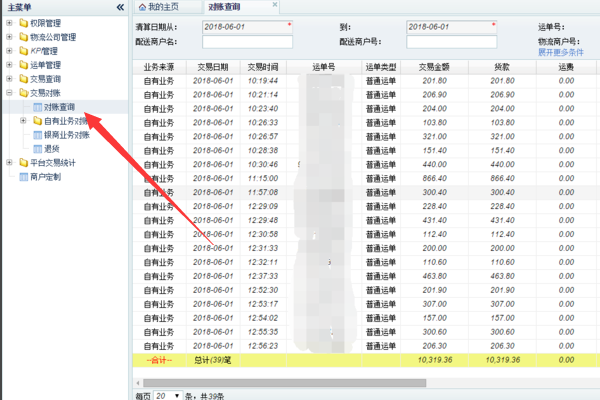Sort by 运单类型 column header

point(381,67)
